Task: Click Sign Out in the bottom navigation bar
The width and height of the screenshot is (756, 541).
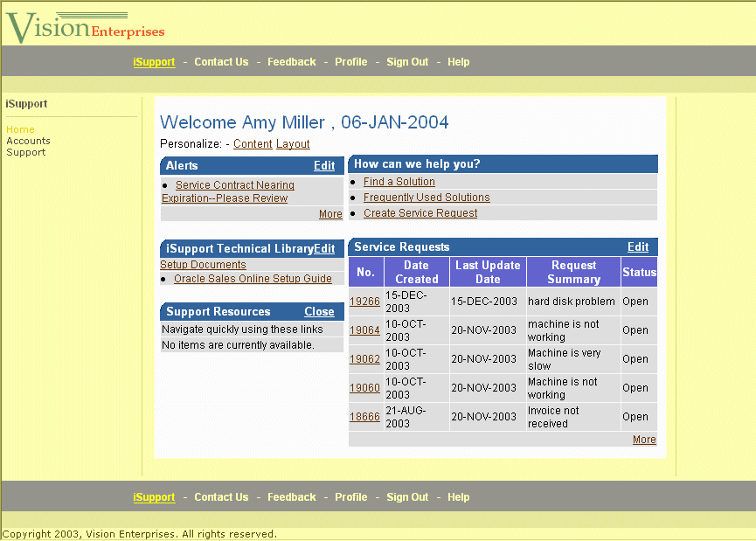Action: pyautogui.click(x=407, y=497)
